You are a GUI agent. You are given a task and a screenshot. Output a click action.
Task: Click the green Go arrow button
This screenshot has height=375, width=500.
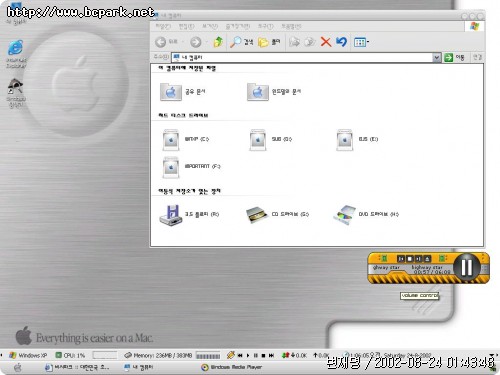(448, 58)
